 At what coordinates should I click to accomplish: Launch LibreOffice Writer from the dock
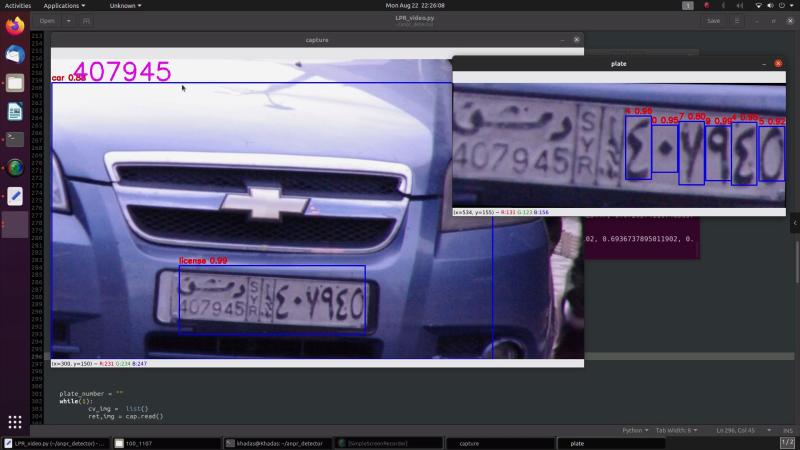coord(15,111)
